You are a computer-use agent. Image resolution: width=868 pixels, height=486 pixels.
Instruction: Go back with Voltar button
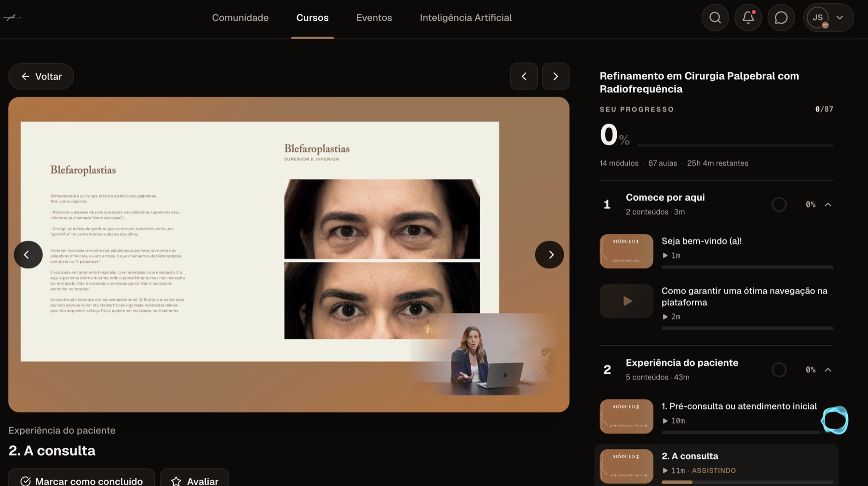pos(41,76)
